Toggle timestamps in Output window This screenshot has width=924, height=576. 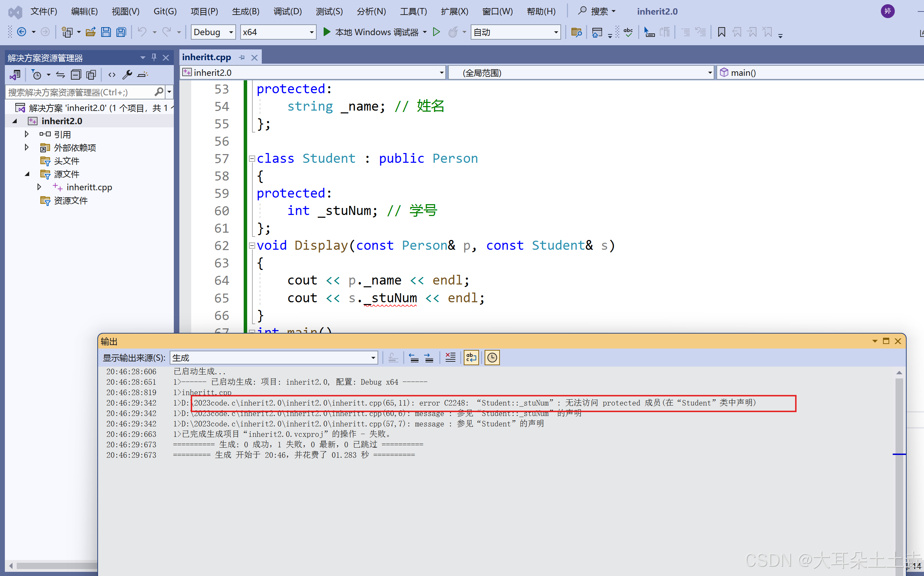(x=492, y=358)
